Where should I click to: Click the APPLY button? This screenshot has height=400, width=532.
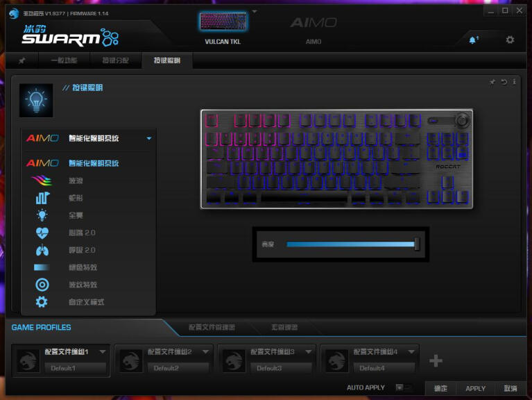475,389
